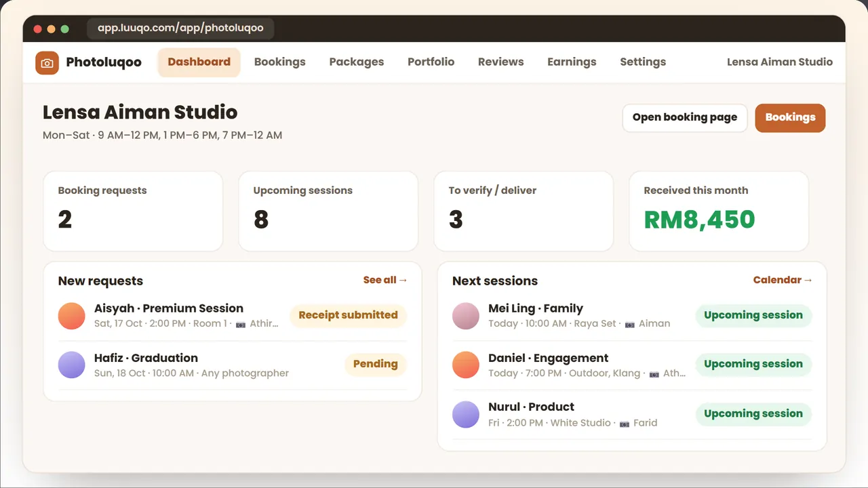Go to the Packages tab
868x488 pixels.
357,62
